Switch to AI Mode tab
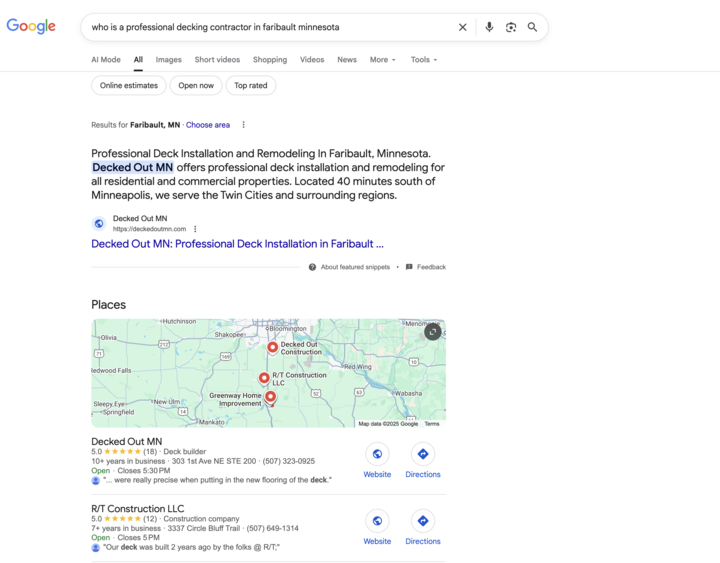Screen dimensions: 720x563 pos(106,60)
